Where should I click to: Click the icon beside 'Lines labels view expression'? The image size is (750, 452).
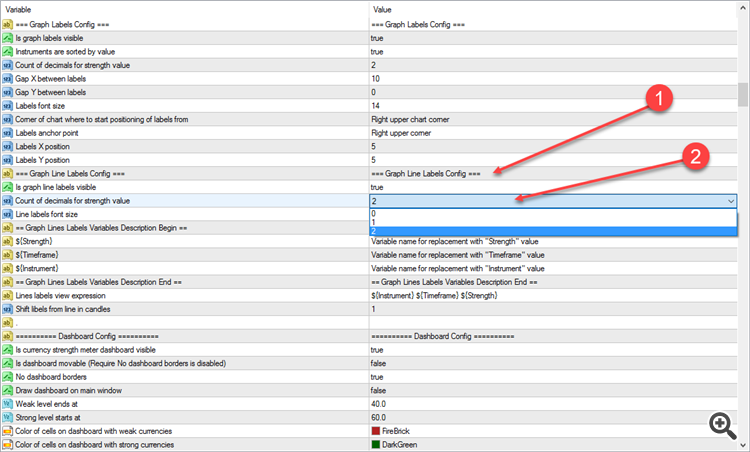7,296
